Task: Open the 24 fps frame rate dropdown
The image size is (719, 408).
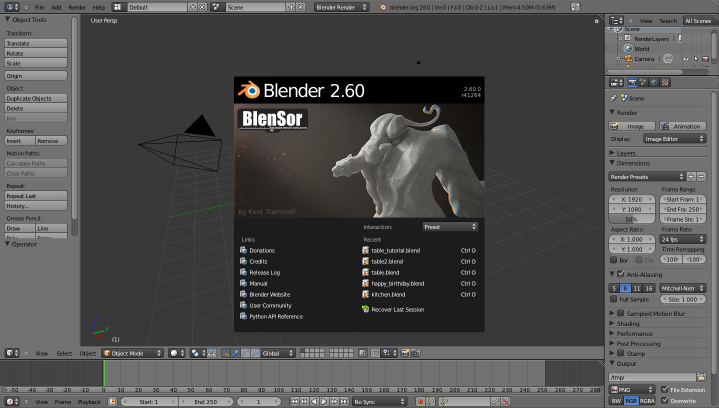Action: 682,239
